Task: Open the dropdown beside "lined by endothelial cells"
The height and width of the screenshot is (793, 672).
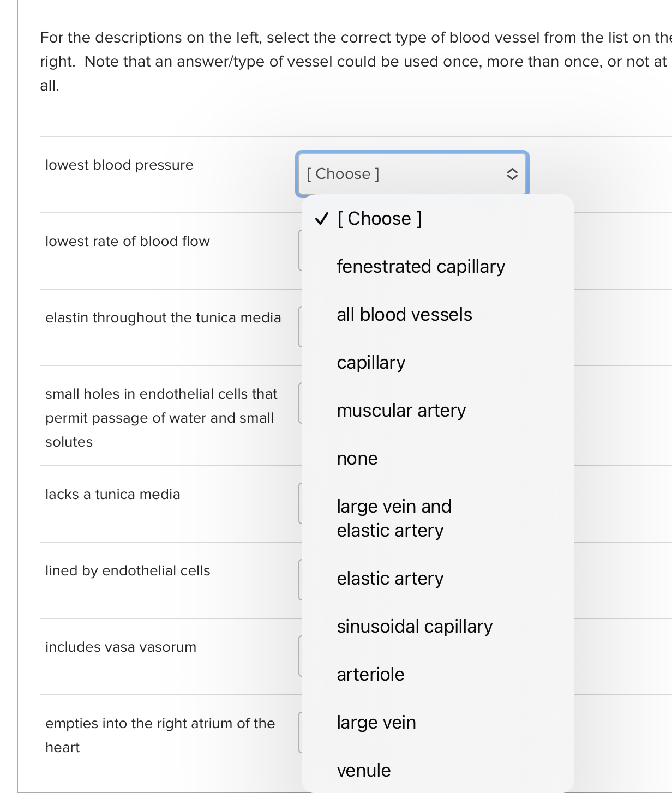Action: (300, 579)
